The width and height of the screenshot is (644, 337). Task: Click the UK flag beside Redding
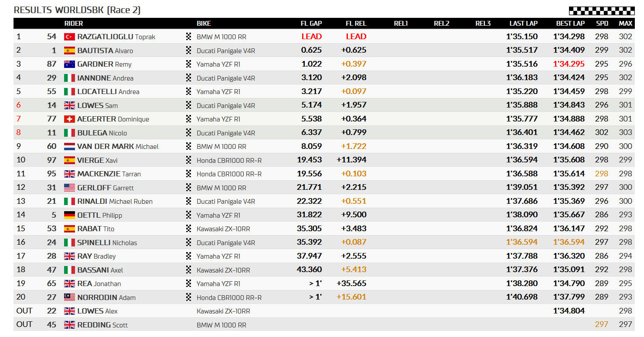click(x=69, y=325)
